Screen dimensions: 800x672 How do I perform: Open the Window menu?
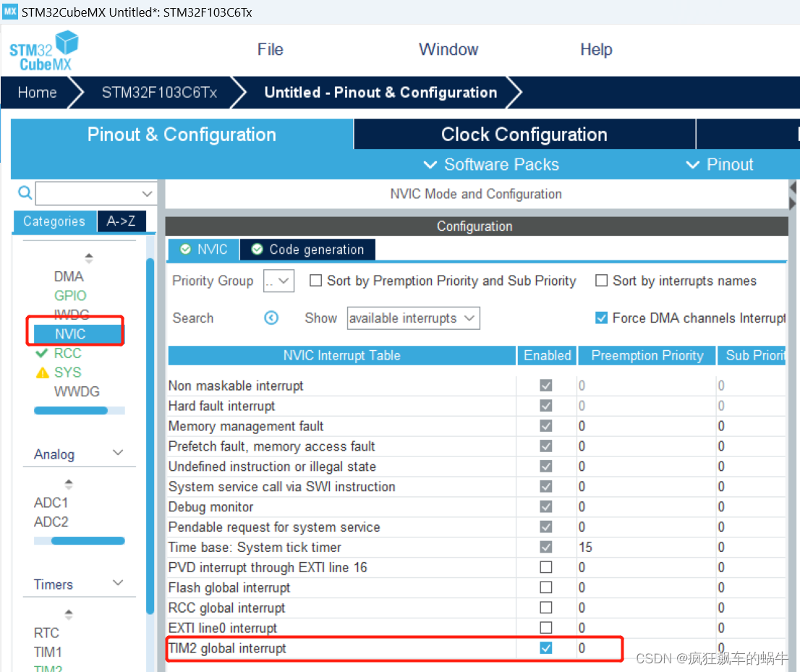click(x=448, y=49)
